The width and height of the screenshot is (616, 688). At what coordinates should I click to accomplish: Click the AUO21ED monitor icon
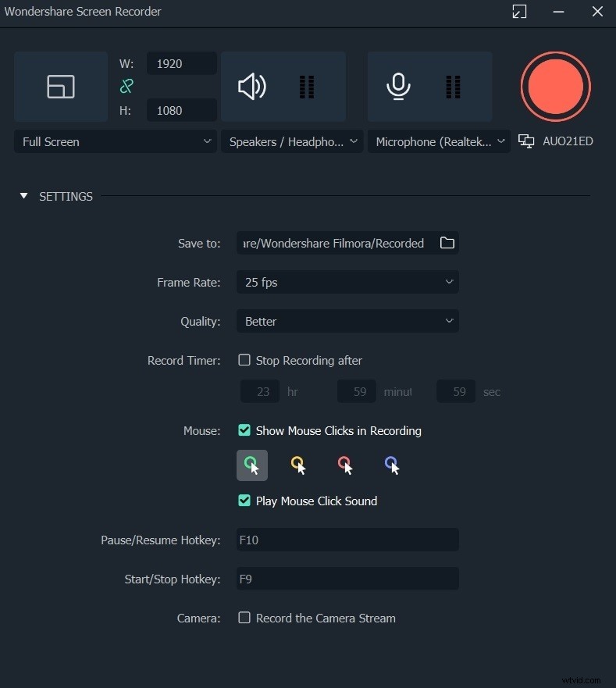[526, 141]
